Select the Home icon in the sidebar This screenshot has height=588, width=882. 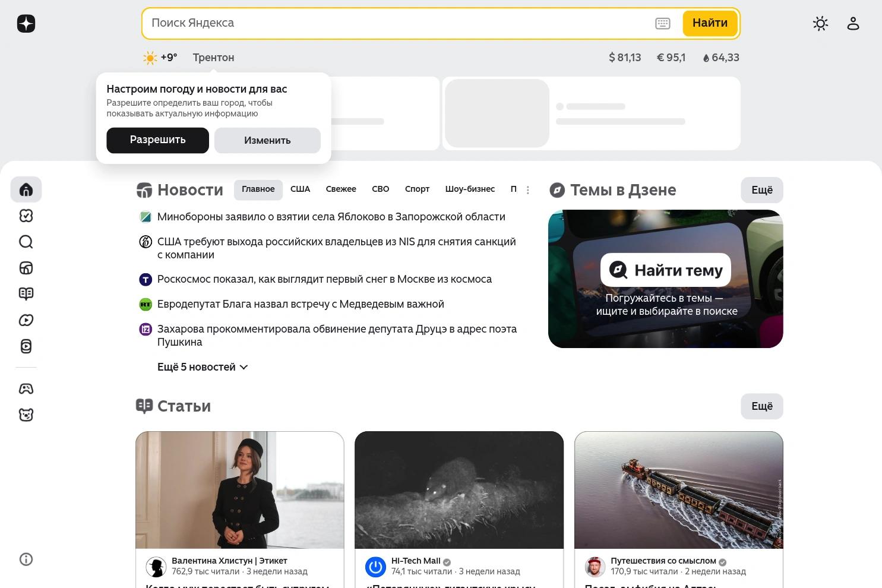pos(26,189)
